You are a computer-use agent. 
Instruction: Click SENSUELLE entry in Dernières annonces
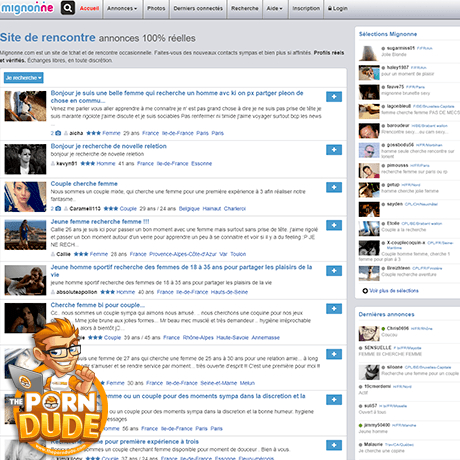[x=378, y=347]
